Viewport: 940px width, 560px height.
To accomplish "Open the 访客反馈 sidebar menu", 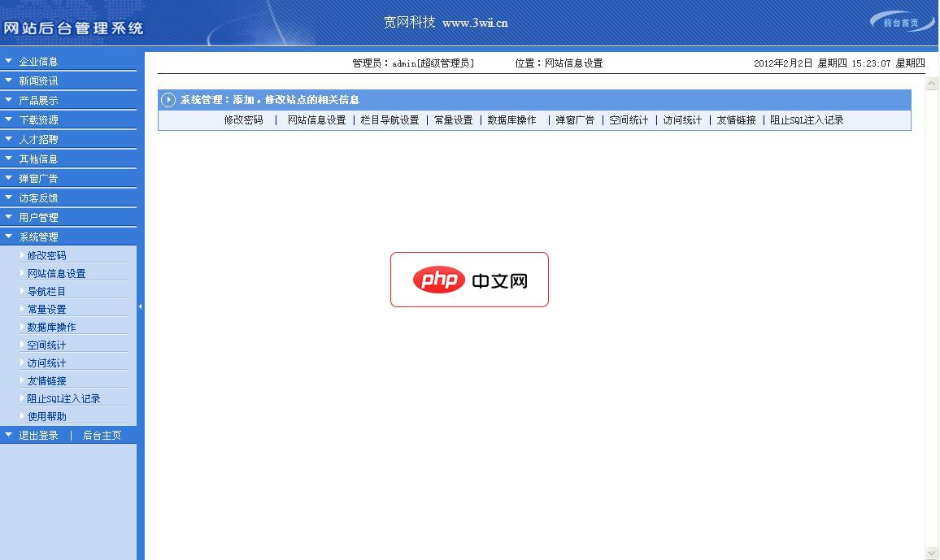I will [x=38, y=198].
